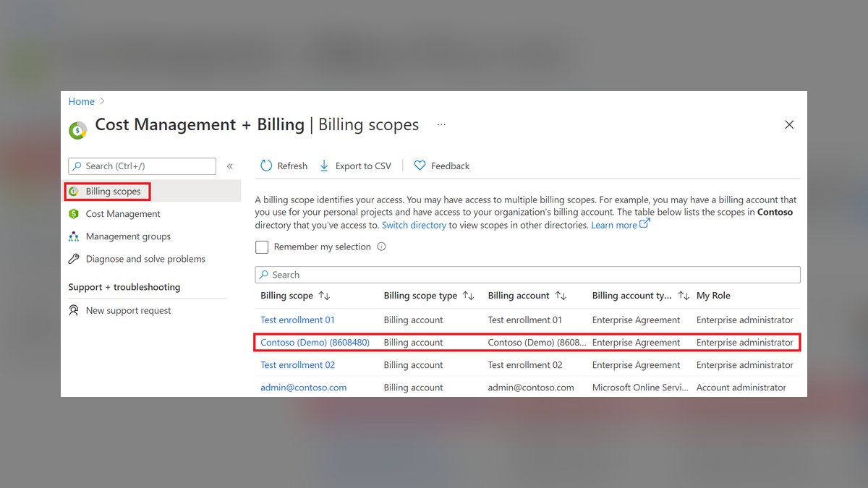The width and height of the screenshot is (868, 488).
Task: Focus the sidebar Search (Ctrl+/) box
Action: (142, 166)
